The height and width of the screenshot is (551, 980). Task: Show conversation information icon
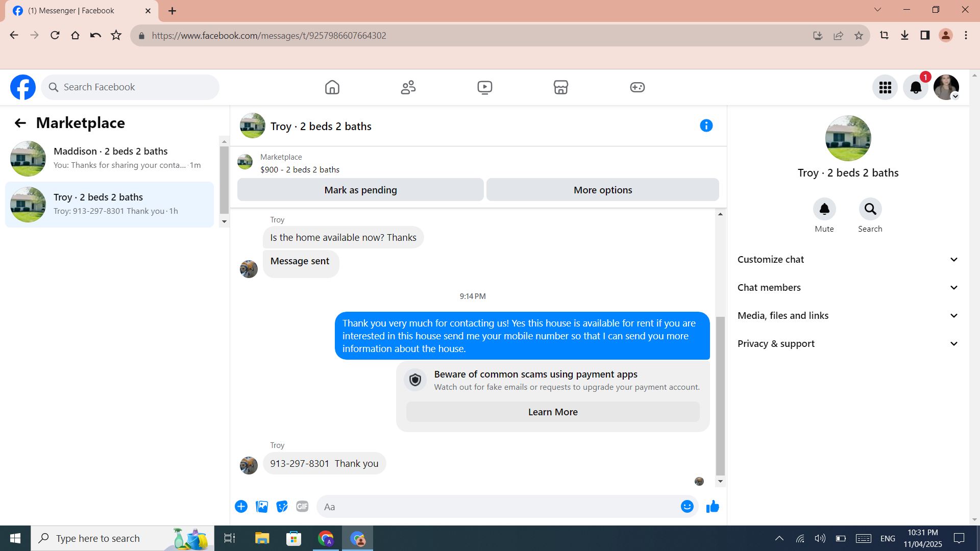point(706,126)
